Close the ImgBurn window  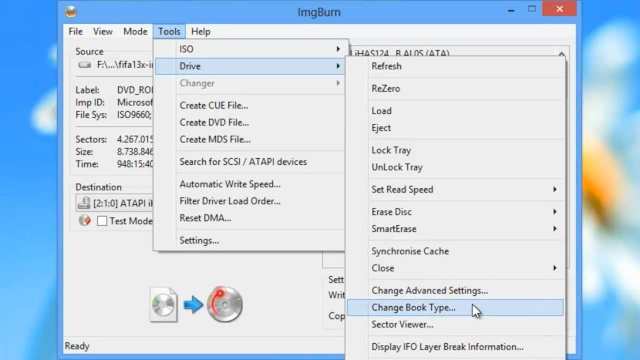click(559, 9)
